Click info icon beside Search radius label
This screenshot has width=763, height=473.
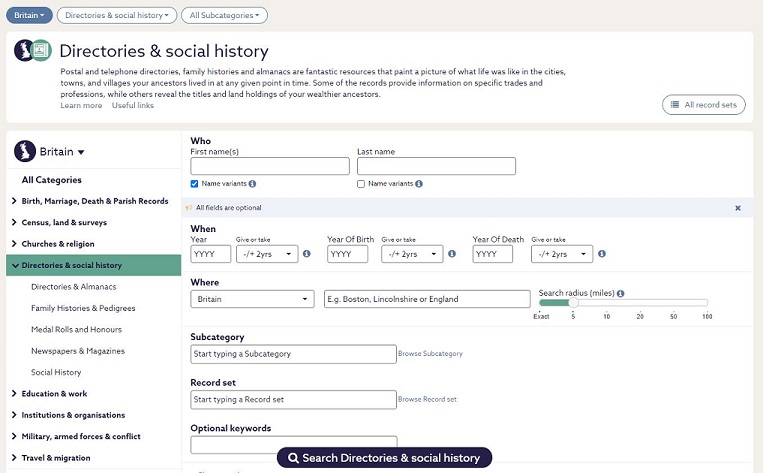[x=620, y=293]
